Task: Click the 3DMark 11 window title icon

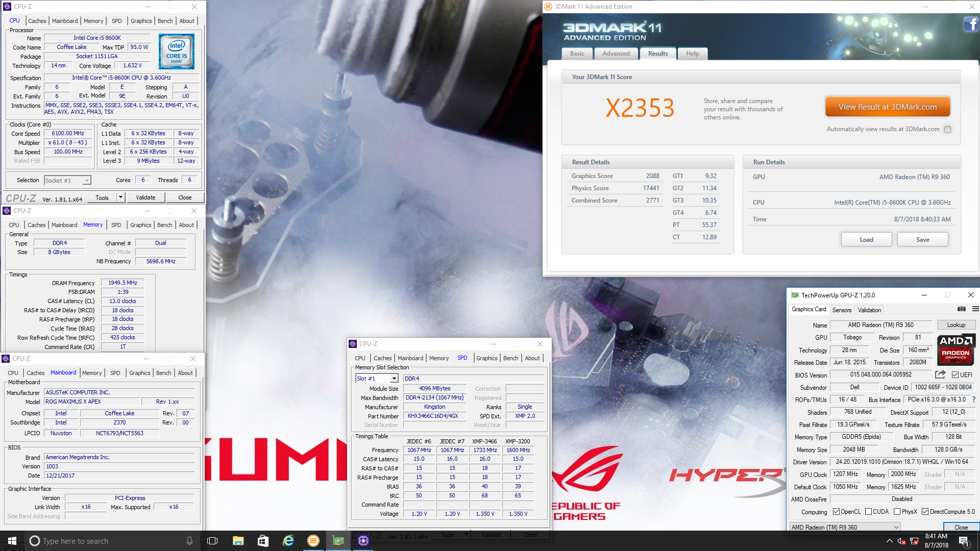Action: click(548, 7)
